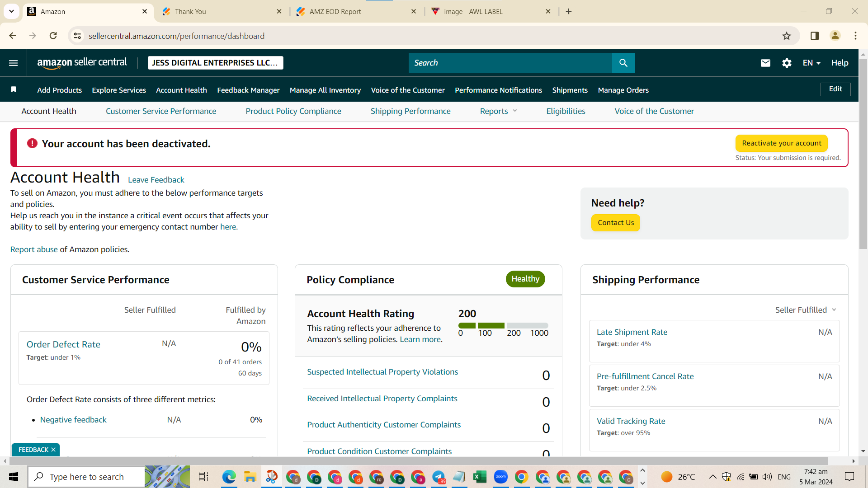Screen dimensions: 868x488
Task: Open the Windows notification center icon
Action: coord(849,477)
